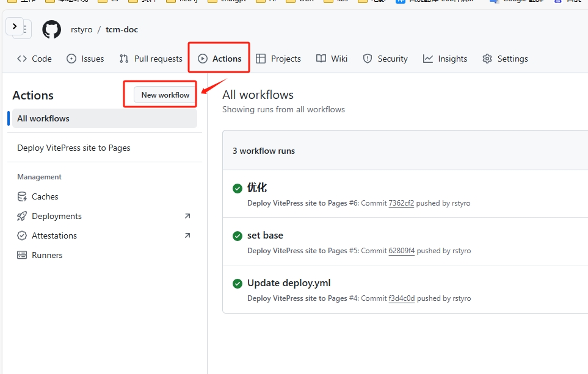Screen dimensions: 588x374
Task: Click the Runners icon in sidebar
Action: (22, 255)
